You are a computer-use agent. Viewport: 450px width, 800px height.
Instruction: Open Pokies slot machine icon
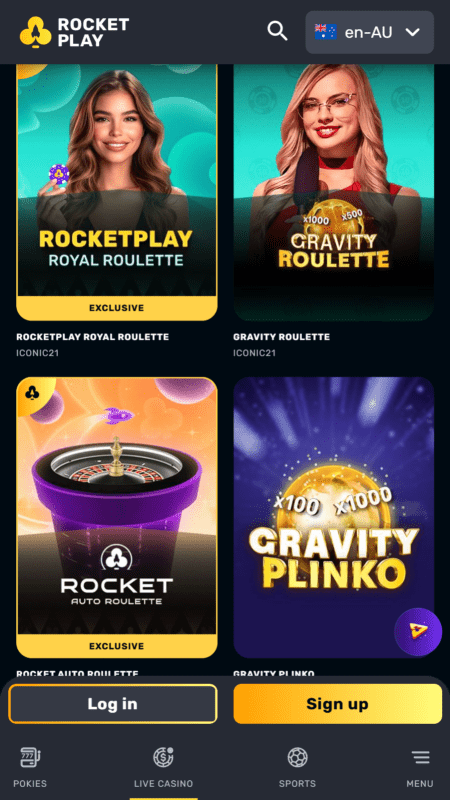coord(30,757)
